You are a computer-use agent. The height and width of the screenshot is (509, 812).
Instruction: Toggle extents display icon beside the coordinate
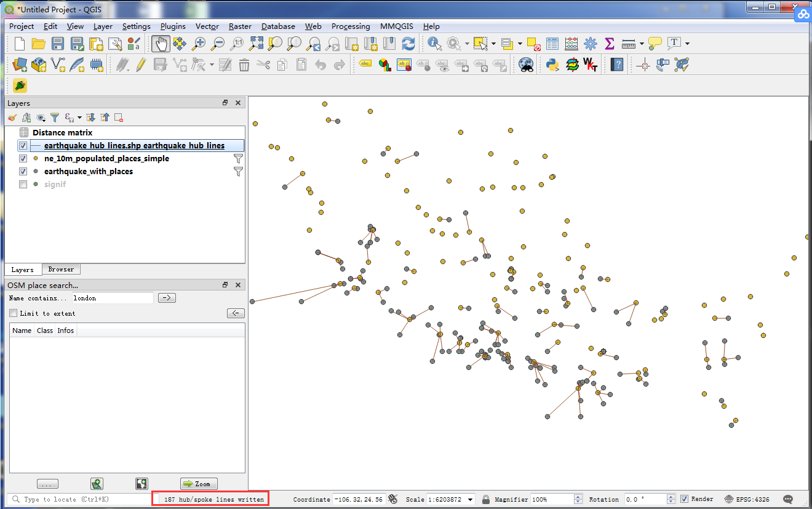click(x=393, y=499)
